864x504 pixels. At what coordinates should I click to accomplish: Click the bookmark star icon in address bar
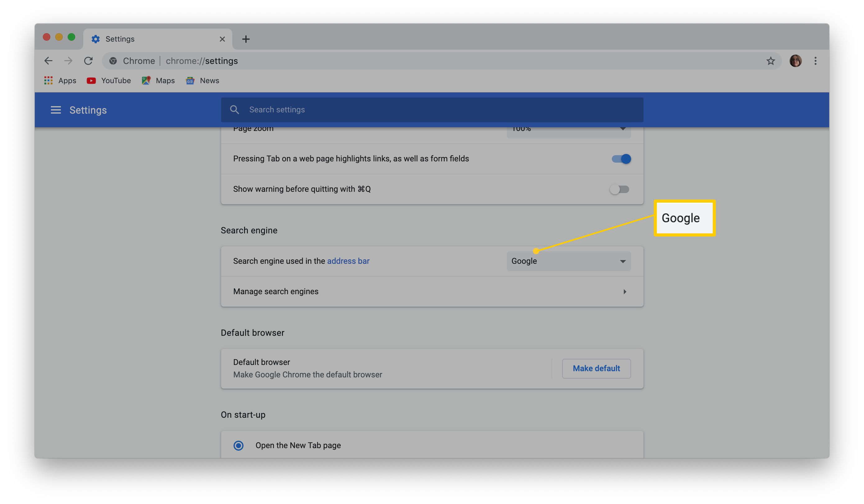[x=770, y=61]
